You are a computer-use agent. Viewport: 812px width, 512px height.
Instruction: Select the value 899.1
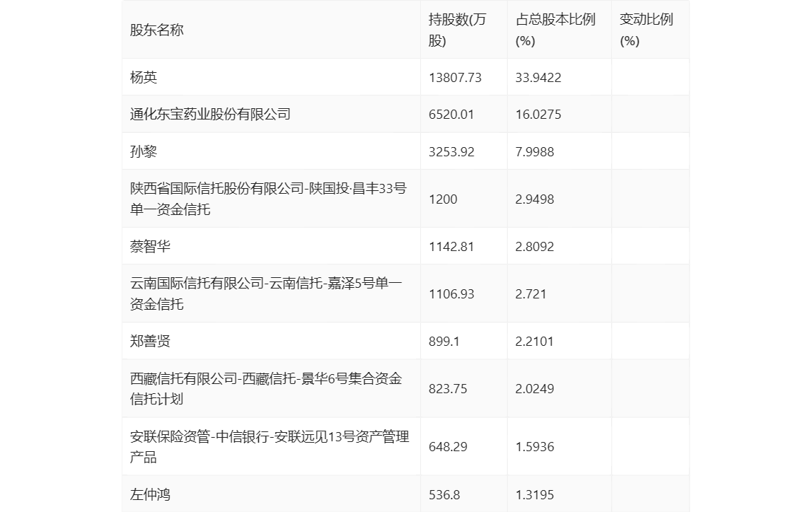[x=443, y=341]
